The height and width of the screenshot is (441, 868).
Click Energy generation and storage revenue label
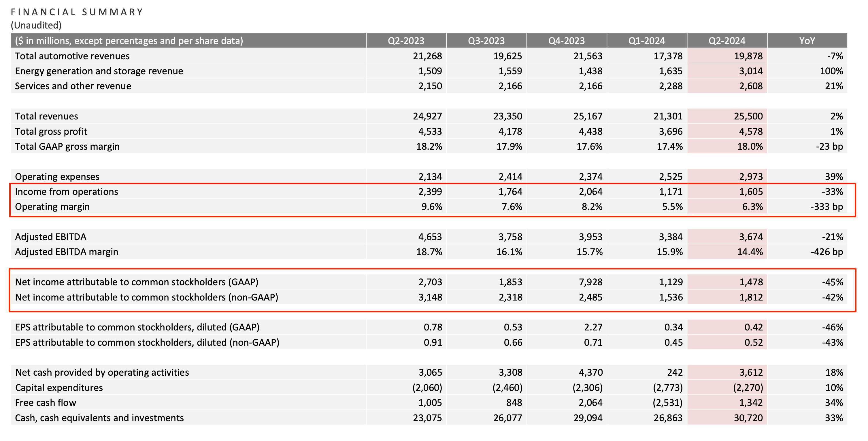99,71
